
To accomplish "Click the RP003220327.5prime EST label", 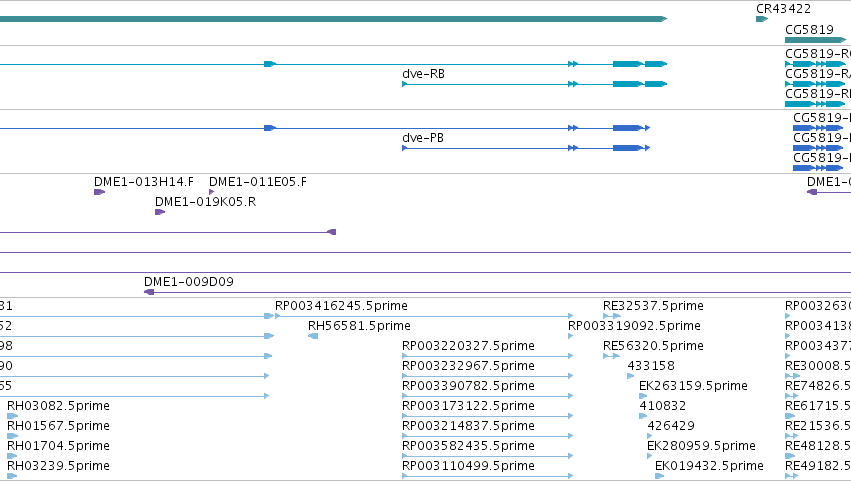I will tap(468, 346).
